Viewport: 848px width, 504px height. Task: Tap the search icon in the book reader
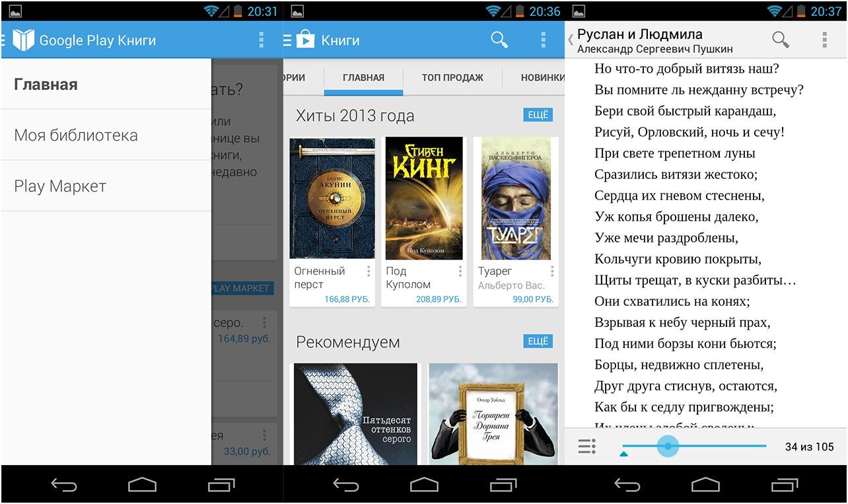(x=780, y=40)
